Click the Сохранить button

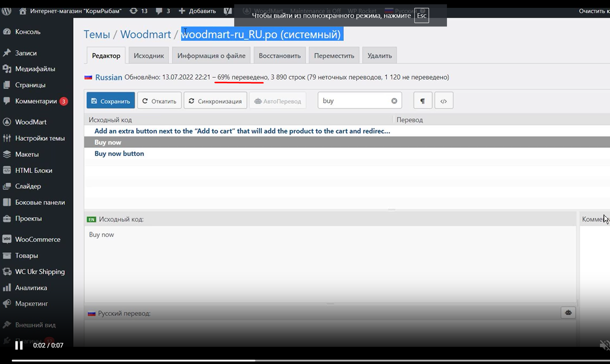coord(111,101)
